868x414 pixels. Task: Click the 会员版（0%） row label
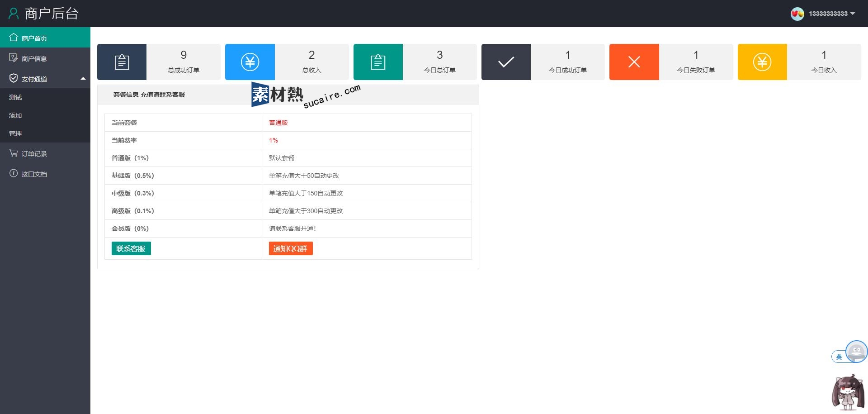coord(130,228)
